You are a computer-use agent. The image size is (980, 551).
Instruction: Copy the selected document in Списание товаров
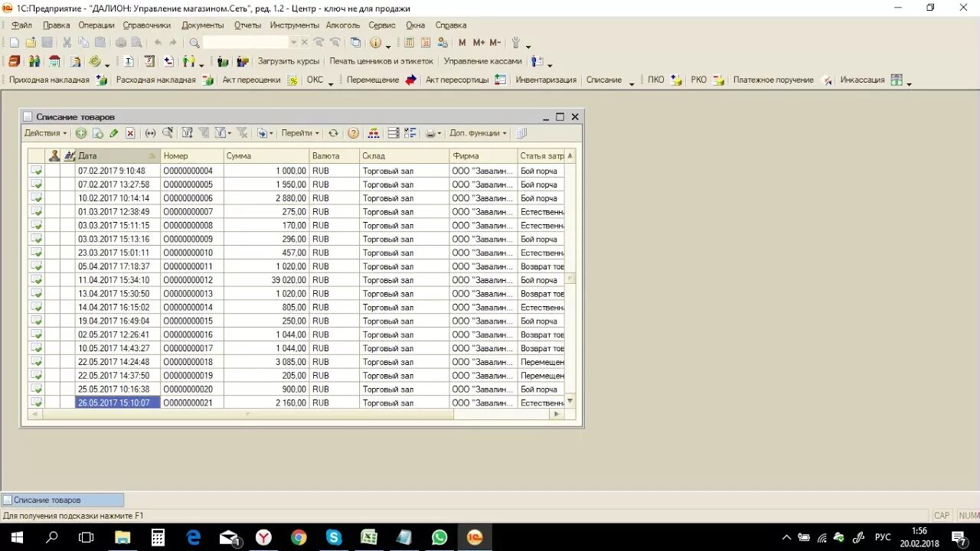98,133
